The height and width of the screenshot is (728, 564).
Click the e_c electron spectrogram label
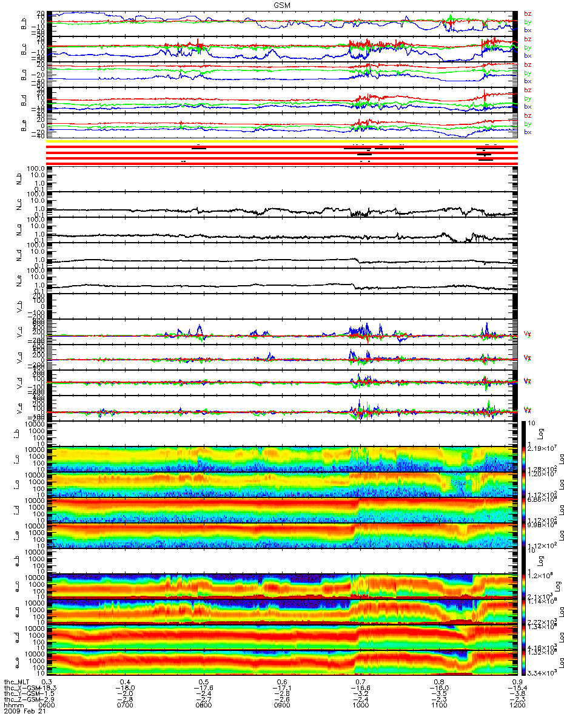pyautogui.click(x=16, y=586)
